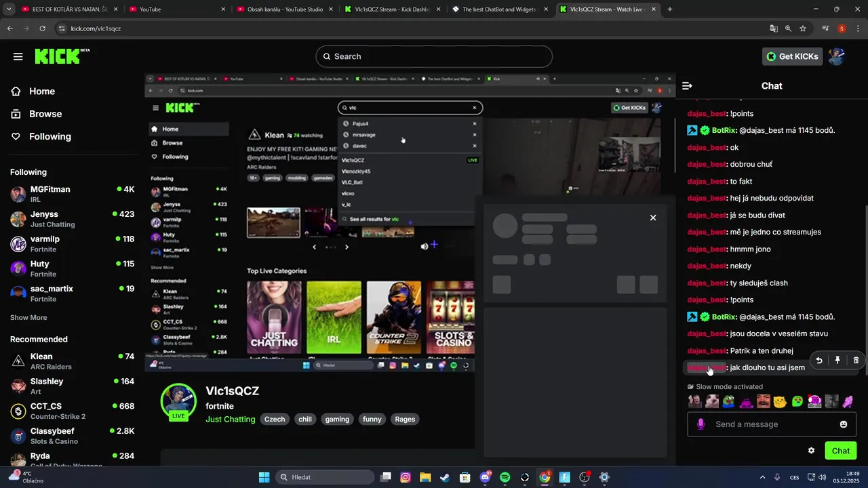This screenshot has height=488, width=868.
Task: Open Huty channel in Following list
Action: point(72,268)
